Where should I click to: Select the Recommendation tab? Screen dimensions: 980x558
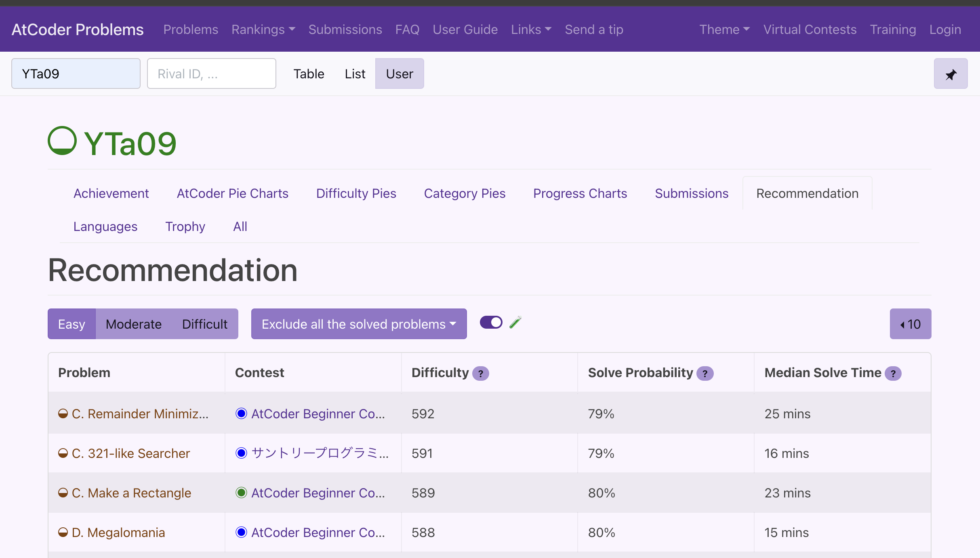tap(808, 193)
